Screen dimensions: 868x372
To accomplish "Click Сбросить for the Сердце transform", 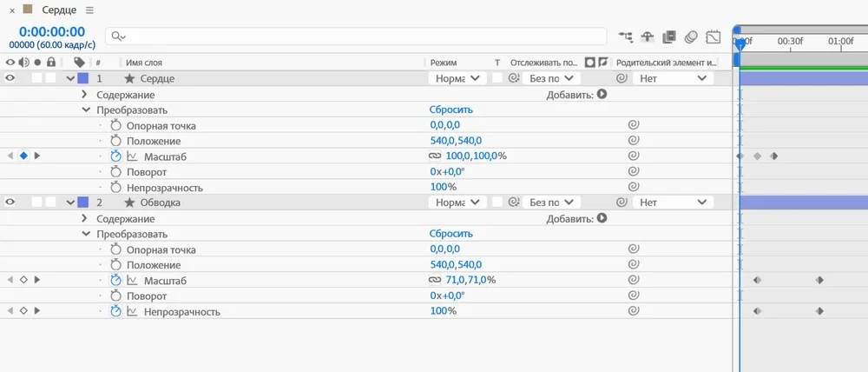I will [451, 110].
